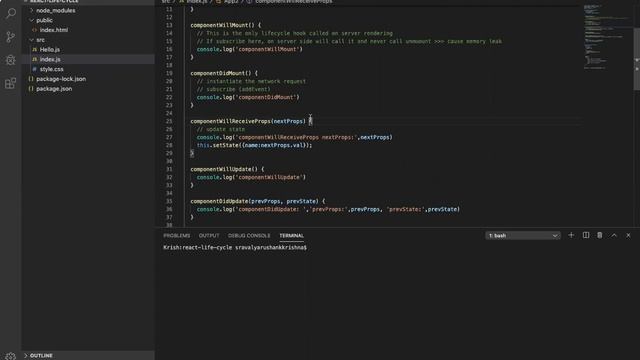
Task: Click the this.setState line of code
Action: pos(254,145)
